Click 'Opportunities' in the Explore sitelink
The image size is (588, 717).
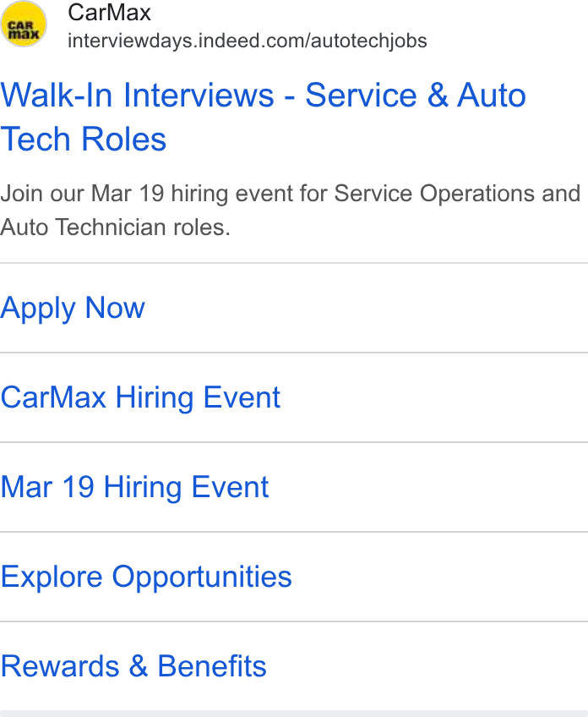202,577
